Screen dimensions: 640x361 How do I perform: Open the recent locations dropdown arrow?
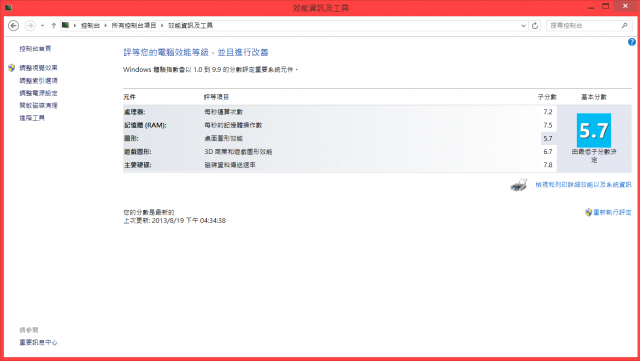pos(42,26)
